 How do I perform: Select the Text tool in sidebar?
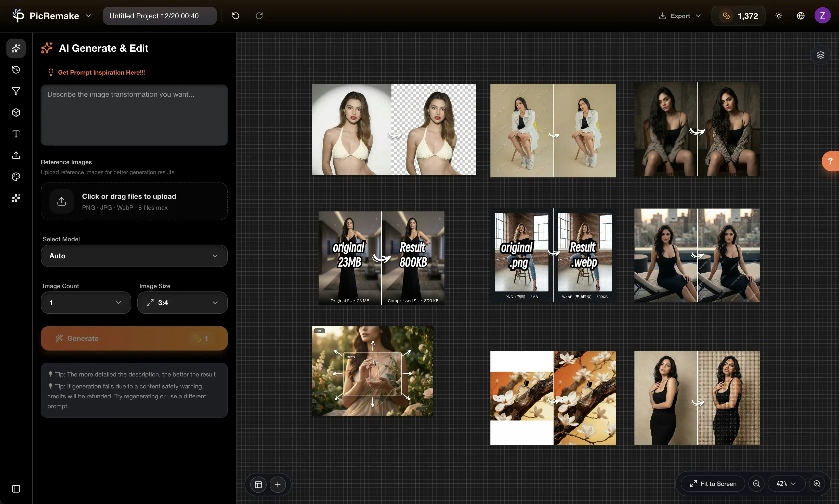(x=16, y=134)
